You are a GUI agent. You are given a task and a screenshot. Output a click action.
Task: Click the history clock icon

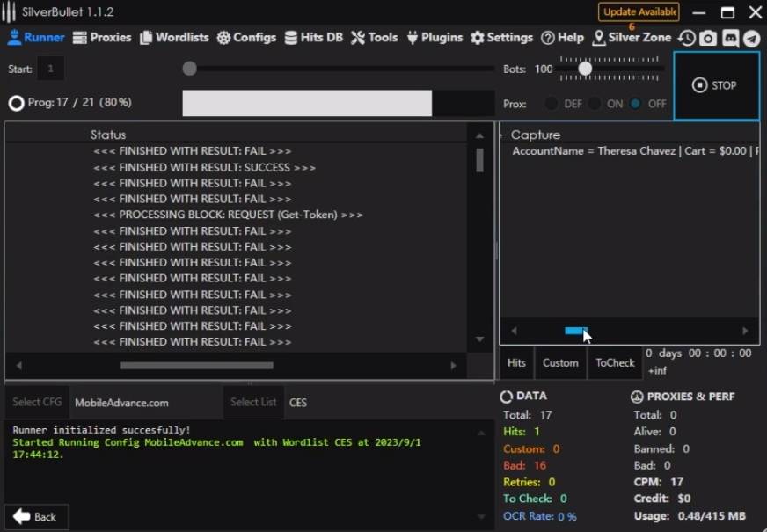(687, 38)
